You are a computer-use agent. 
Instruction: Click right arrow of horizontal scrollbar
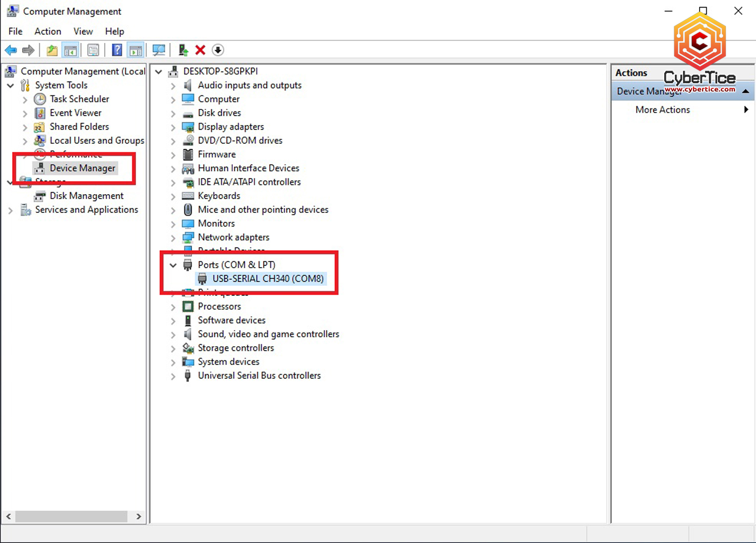pos(139,516)
